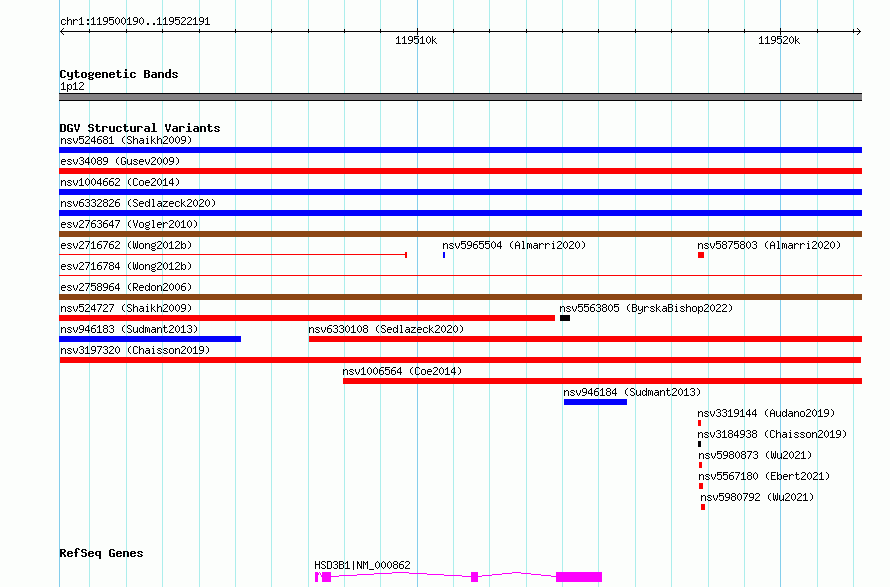Open the nsv3197320 (Chaisson2019) red bar

(460, 360)
